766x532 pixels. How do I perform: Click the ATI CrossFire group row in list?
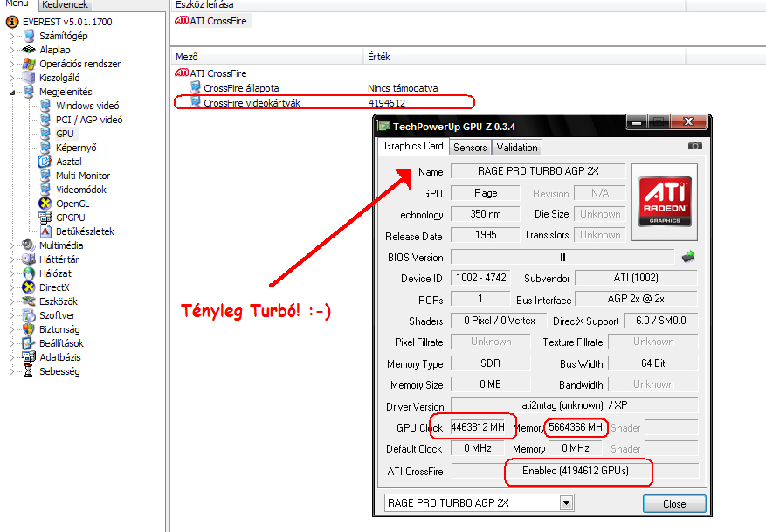pos(210,73)
